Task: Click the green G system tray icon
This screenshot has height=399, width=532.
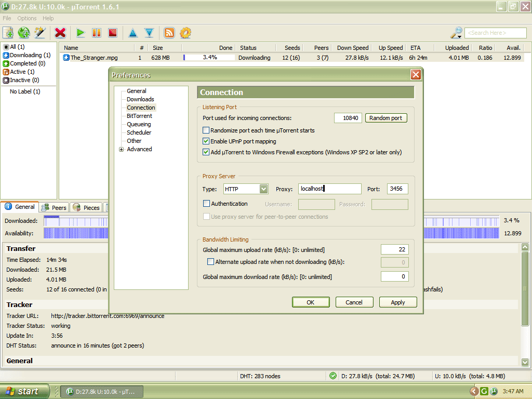Action: coord(484,391)
